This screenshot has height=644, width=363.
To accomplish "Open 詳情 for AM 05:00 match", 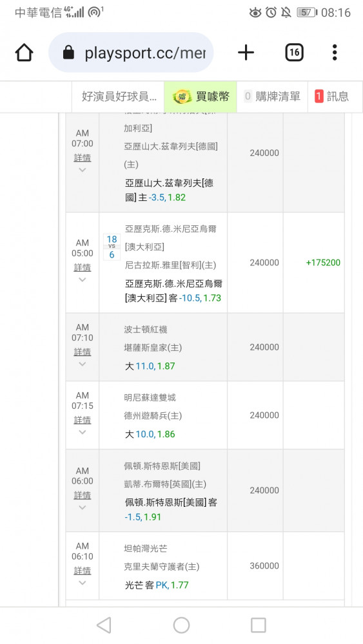I will (x=83, y=267).
